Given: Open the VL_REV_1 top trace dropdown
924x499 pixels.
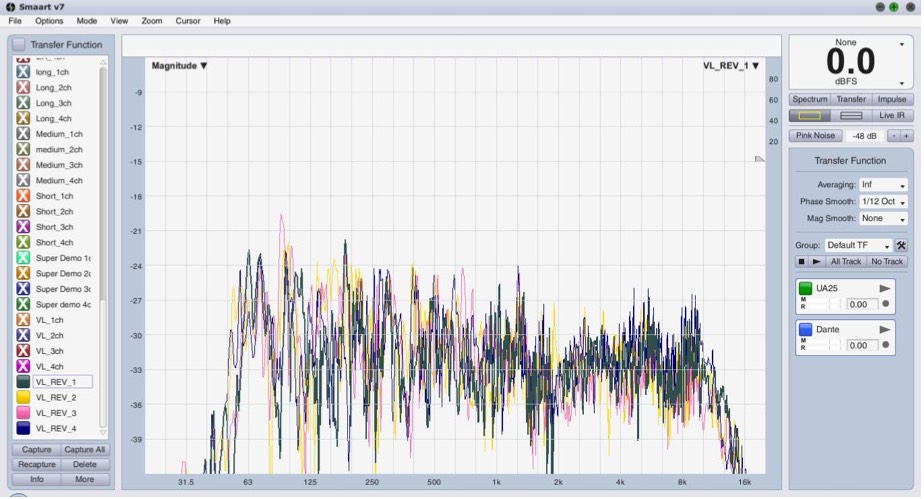Looking at the screenshot, I should (x=731, y=65).
